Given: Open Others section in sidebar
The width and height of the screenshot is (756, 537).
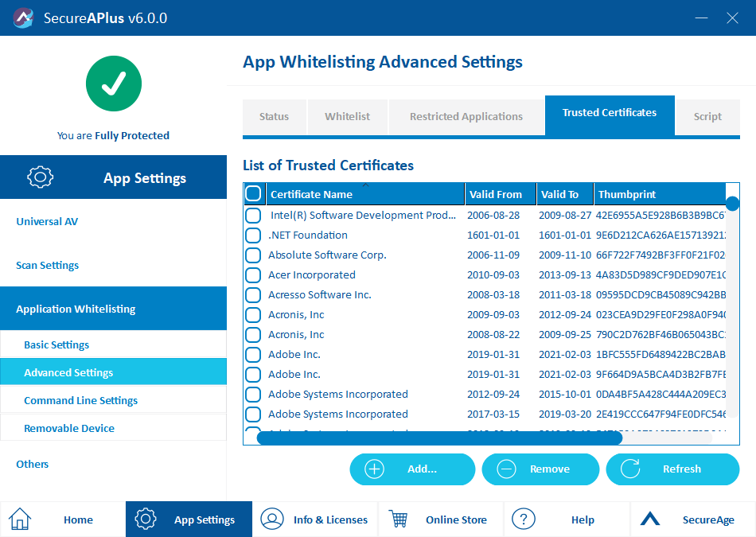Looking at the screenshot, I should tap(33, 465).
